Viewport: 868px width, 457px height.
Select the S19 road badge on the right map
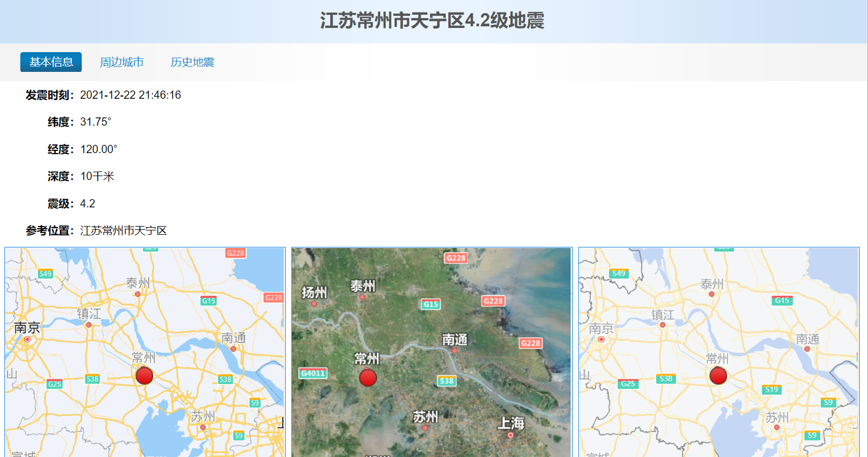pyautogui.click(x=771, y=390)
